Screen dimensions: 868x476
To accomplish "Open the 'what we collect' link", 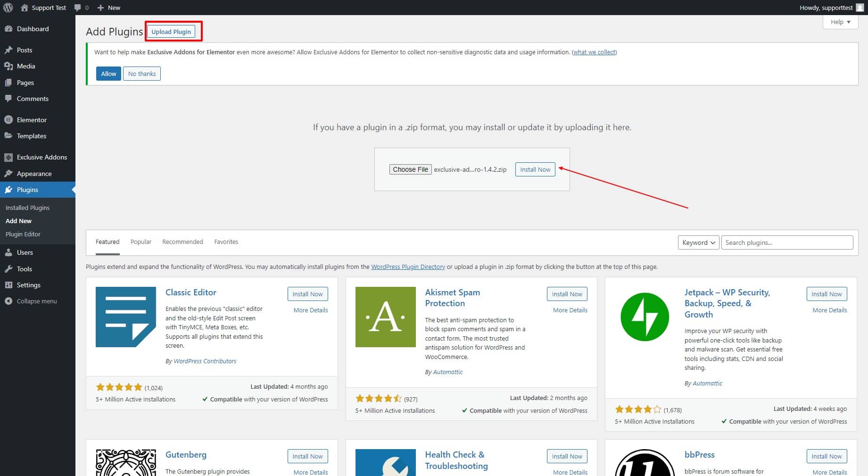I will pos(595,52).
